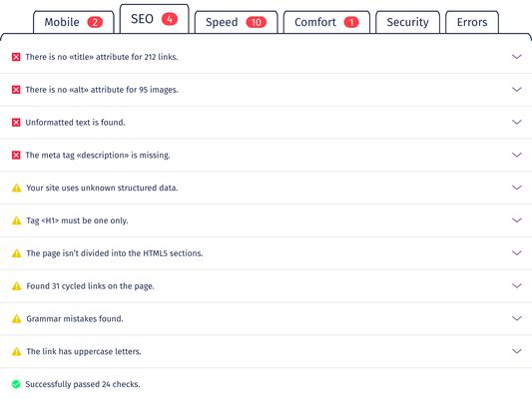Expand the uppercase letters link chevron
Image resolution: width=532 pixels, height=399 pixels.
517,351
